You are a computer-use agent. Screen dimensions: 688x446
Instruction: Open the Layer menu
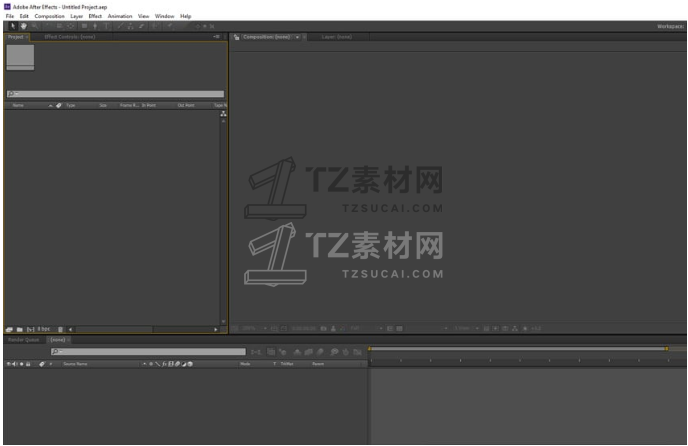tap(77, 16)
